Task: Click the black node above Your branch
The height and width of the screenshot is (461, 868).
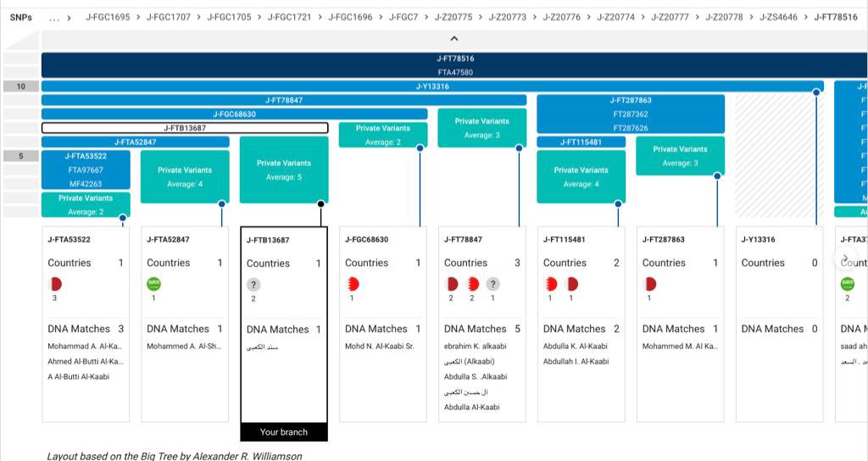Action: coord(321,203)
